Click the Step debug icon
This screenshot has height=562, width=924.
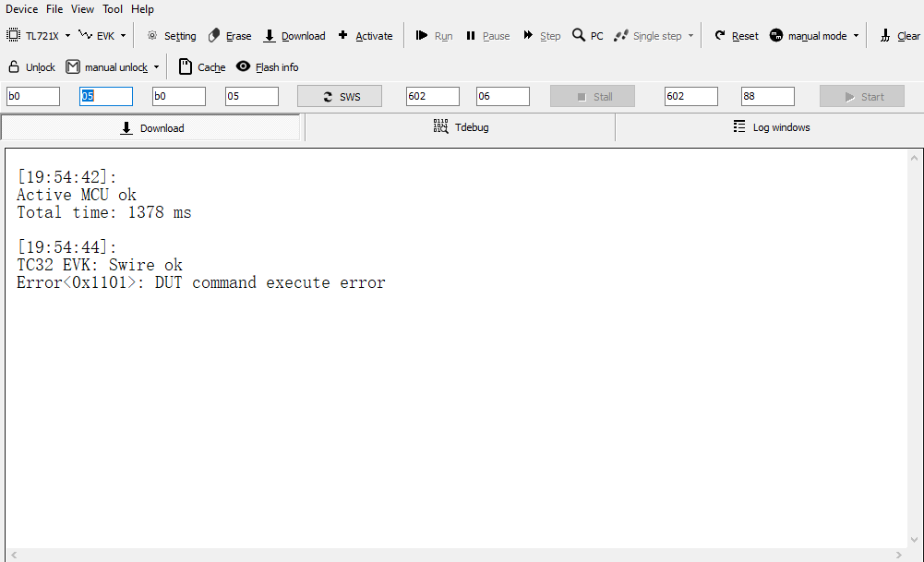click(x=542, y=35)
